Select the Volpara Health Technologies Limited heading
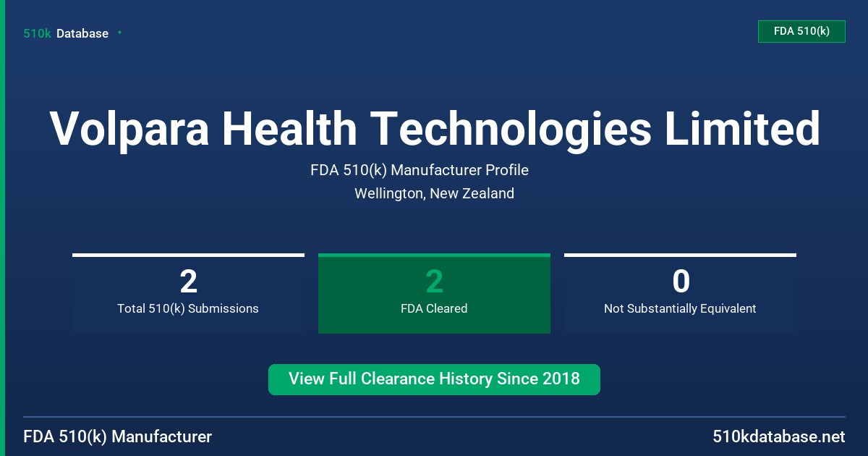 tap(435, 129)
